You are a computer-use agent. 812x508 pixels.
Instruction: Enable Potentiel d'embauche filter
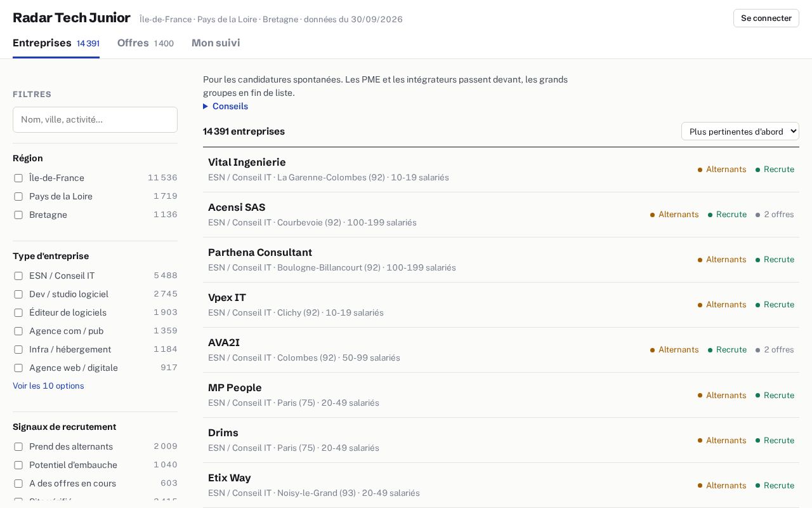click(18, 465)
